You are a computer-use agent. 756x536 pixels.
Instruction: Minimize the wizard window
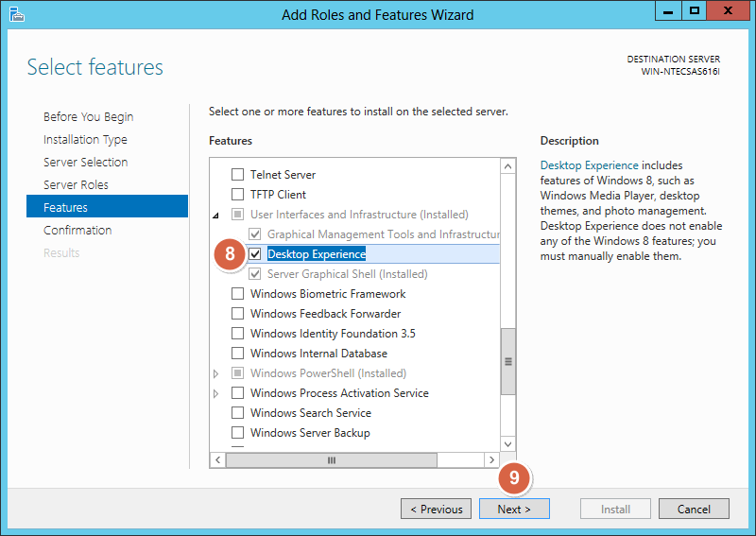[668, 11]
